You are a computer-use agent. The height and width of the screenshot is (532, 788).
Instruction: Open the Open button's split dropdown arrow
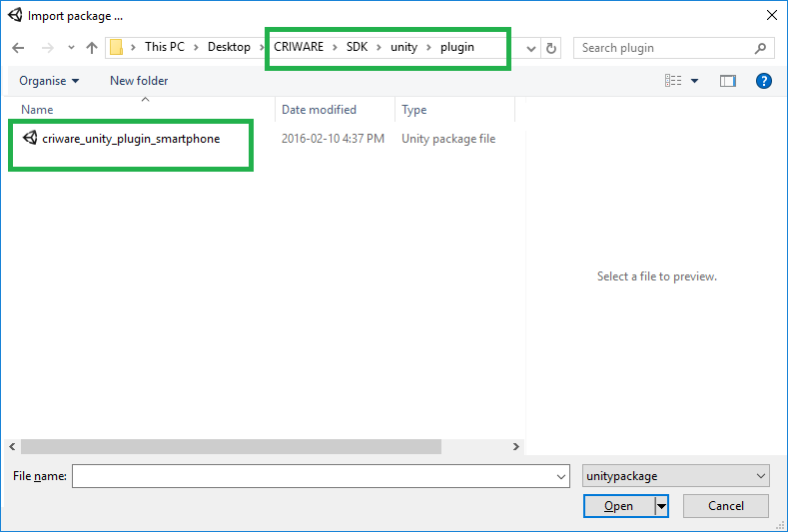pos(661,506)
